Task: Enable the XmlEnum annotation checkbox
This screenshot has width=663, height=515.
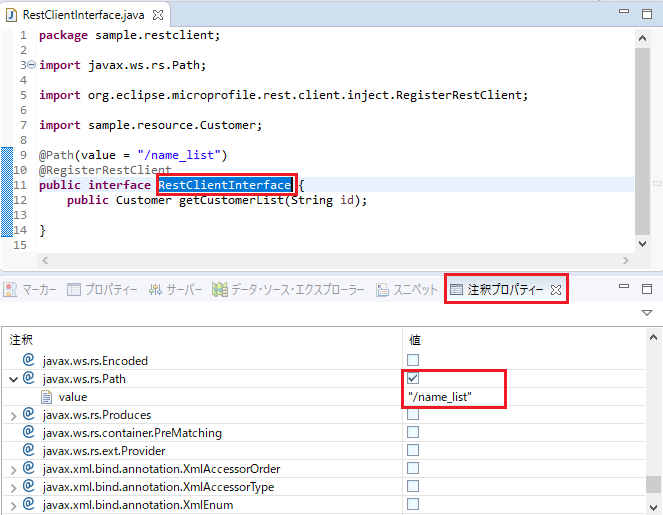Action: coord(413,504)
